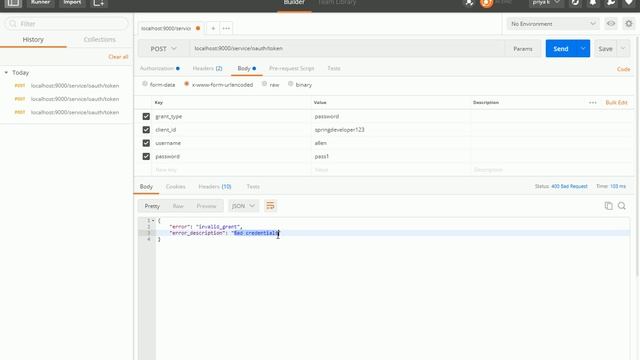Click the Save button
The width and height of the screenshot is (640, 360).
point(605,49)
